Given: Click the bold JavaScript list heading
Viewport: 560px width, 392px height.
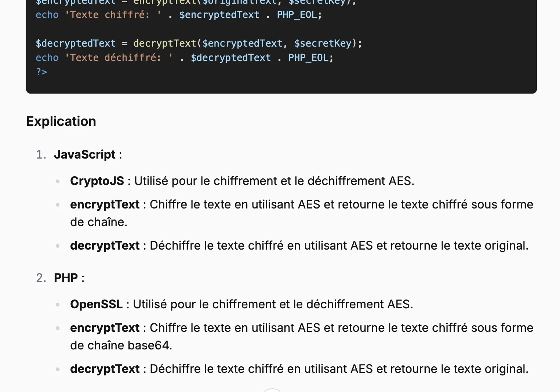Looking at the screenshot, I should pos(84,155).
